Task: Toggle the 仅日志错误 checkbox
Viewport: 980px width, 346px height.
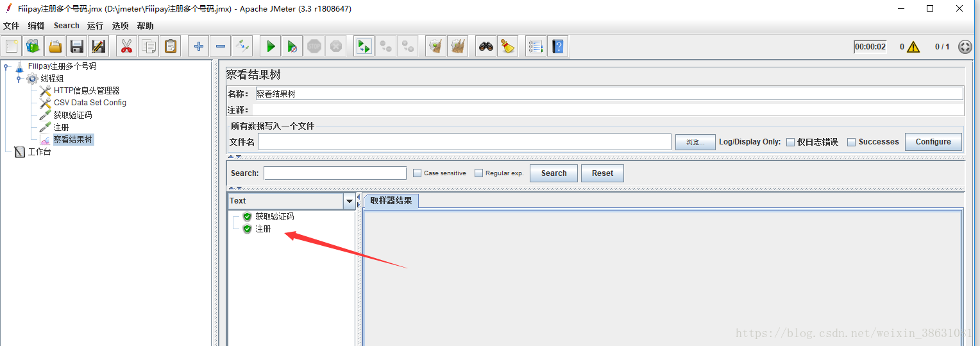Action: pyautogui.click(x=790, y=142)
